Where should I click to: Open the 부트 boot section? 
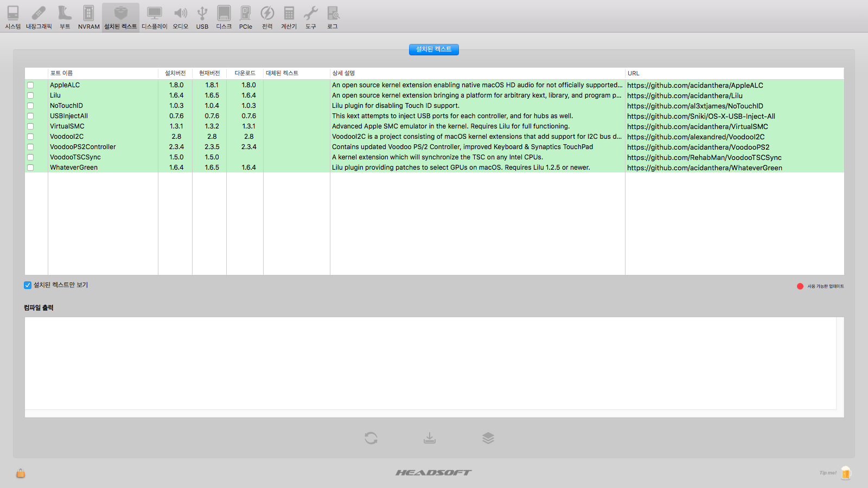tap(65, 17)
